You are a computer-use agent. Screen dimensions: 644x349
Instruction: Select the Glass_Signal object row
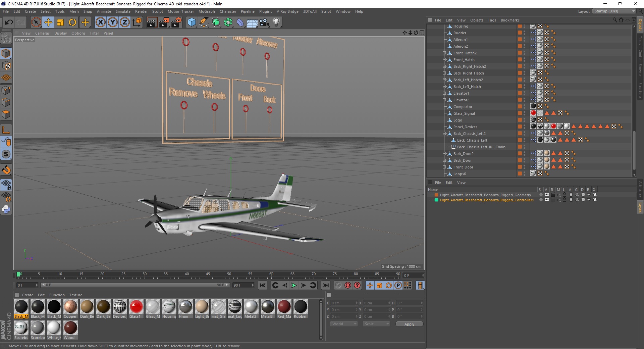click(x=464, y=113)
